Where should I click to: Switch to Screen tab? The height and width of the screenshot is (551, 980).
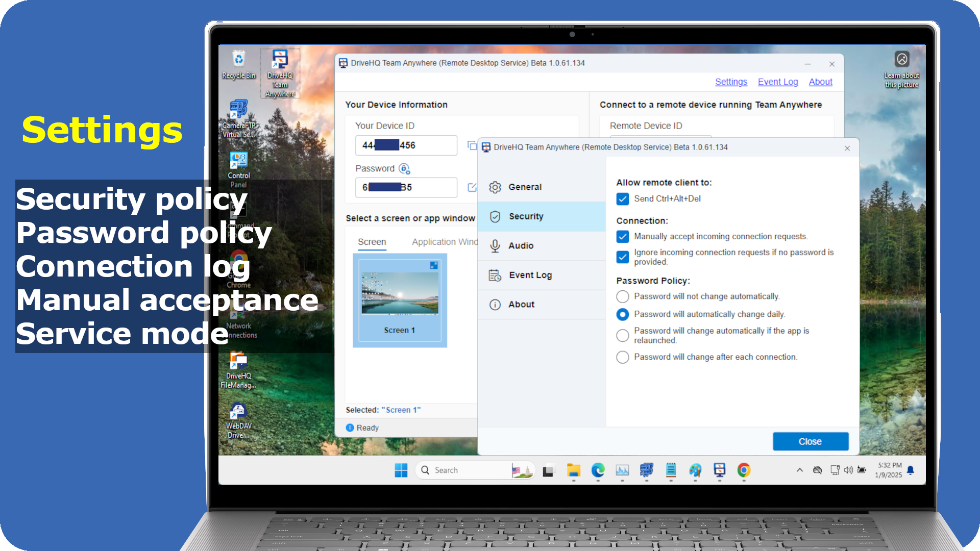(372, 241)
